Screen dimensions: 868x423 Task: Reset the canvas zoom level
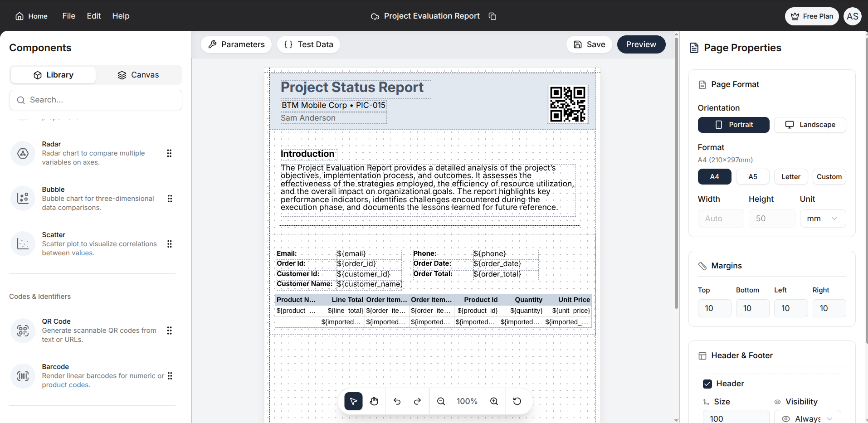click(517, 401)
